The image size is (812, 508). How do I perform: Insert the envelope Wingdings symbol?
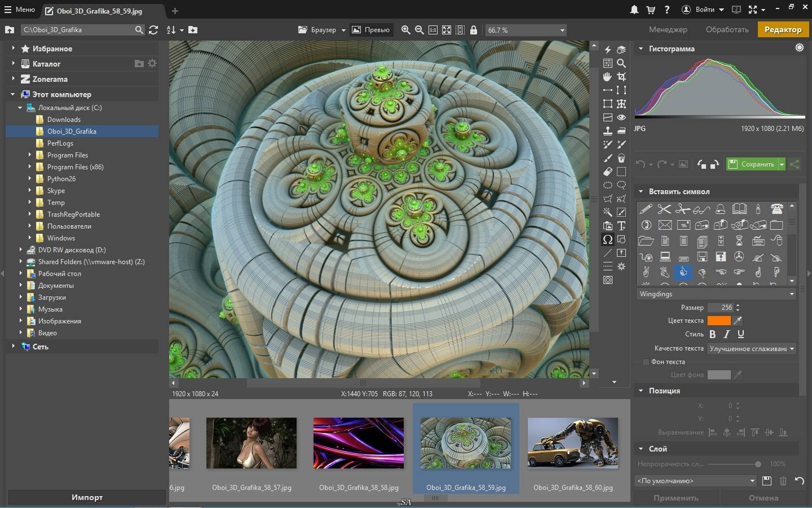664,225
